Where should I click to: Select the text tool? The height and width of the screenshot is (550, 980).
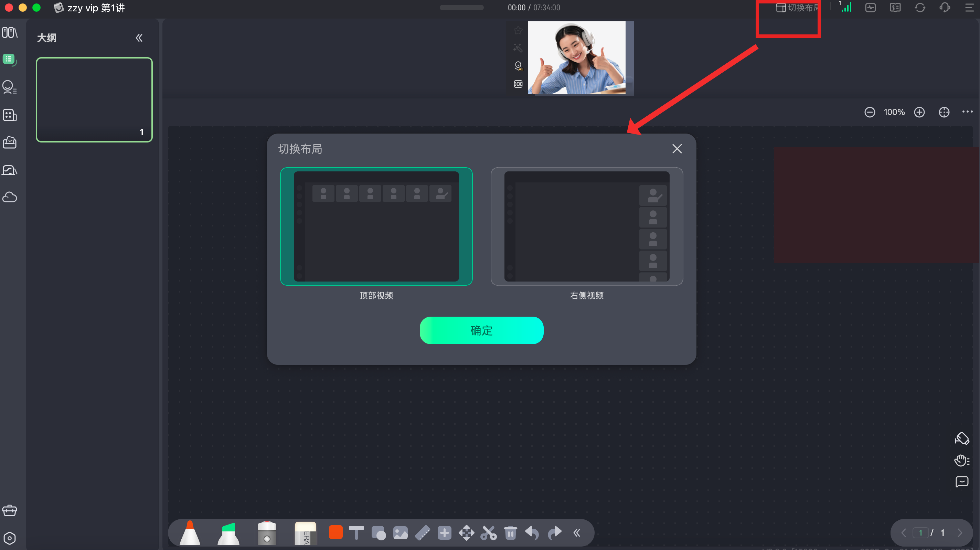click(x=356, y=532)
